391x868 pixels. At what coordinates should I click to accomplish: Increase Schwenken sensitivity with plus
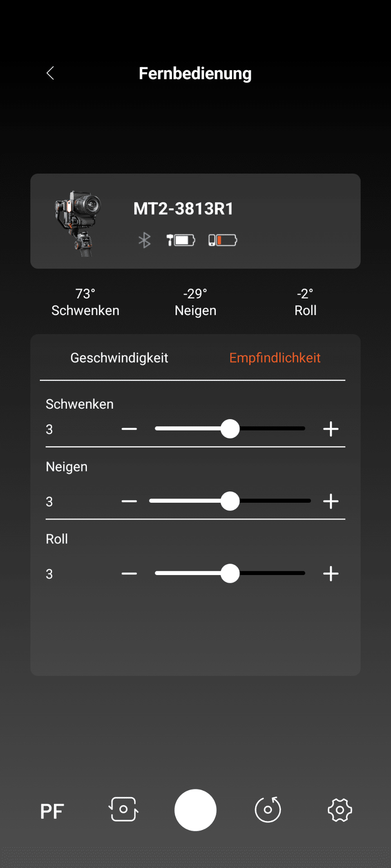331,429
